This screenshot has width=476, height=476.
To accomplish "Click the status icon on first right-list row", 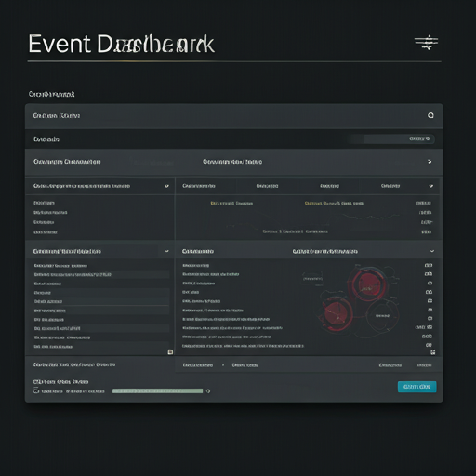I will pyautogui.click(x=429, y=265).
